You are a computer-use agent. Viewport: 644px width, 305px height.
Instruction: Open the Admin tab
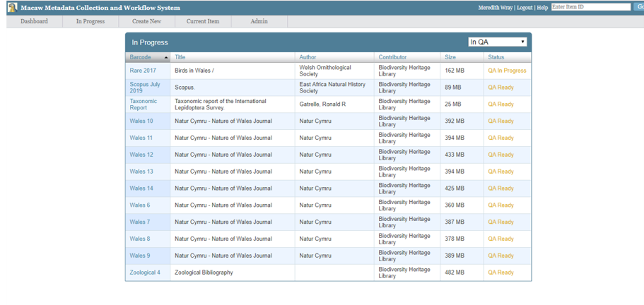click(259, 21)
